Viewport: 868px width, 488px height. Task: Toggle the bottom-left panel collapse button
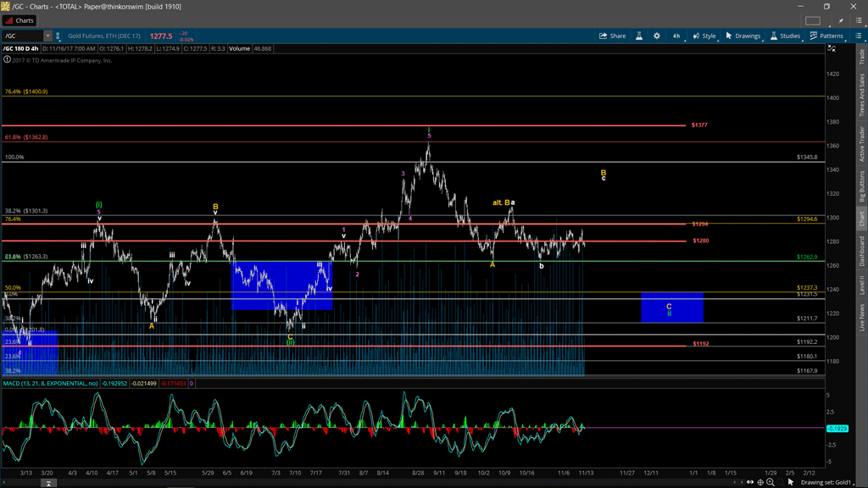48,483
